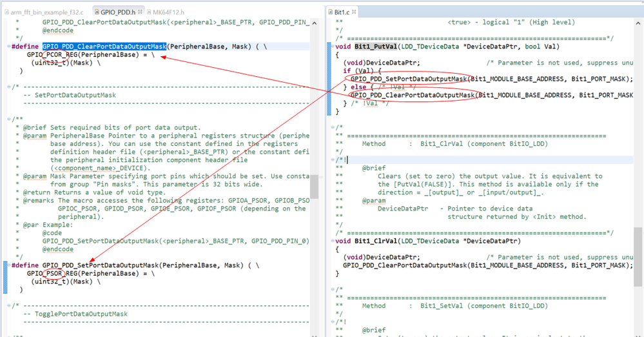Screen dimensions: 644x337
Task: Click 'Method : Bit1_SetVal (component BitIO_LDD)' comment
Action: pyautogui.click(x=455, y=306)
